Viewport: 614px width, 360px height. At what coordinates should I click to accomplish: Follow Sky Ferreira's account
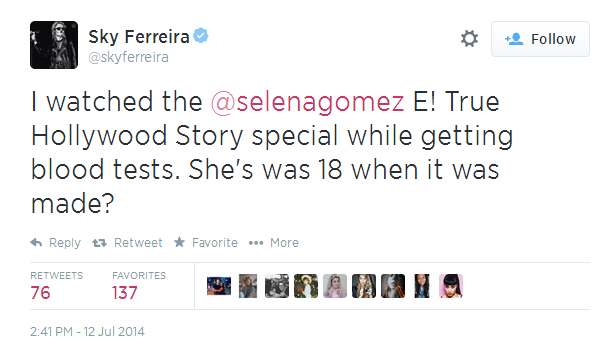pyautogui.click(x=540, y=39)
